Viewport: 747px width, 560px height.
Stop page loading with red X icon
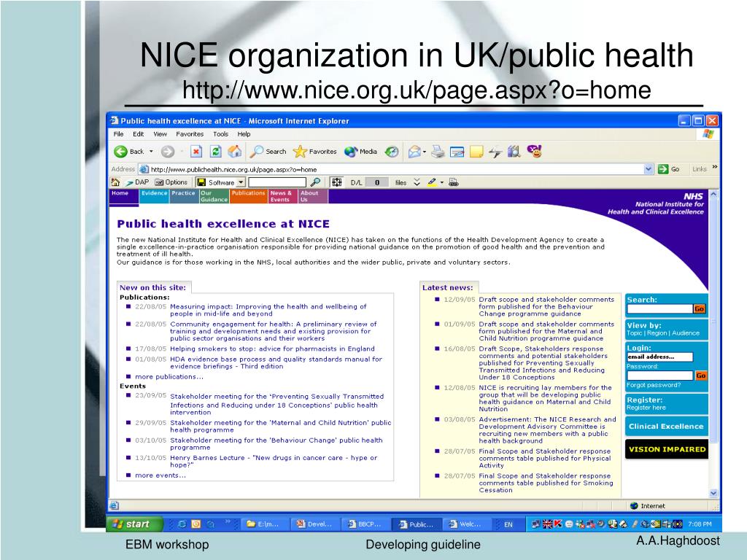coord(196,152)
